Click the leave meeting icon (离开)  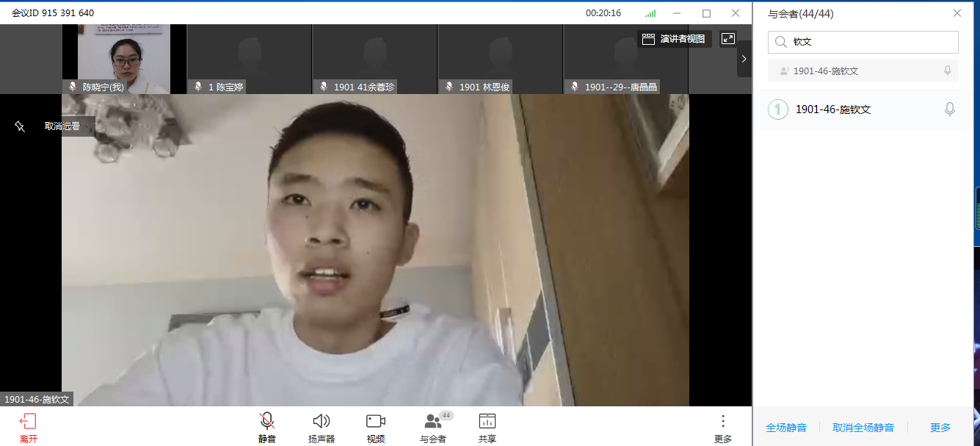pos(28,422)
